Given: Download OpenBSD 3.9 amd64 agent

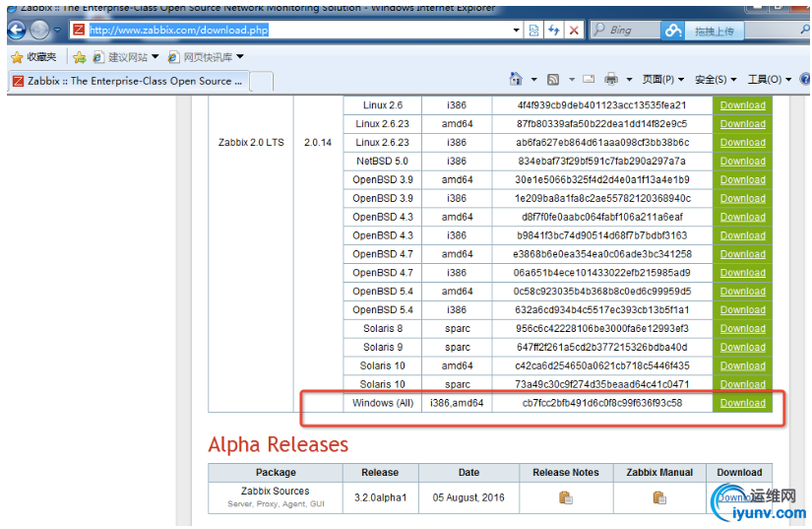Looking at the screenshot, I should pyautogui.click(x=742, y=180).
